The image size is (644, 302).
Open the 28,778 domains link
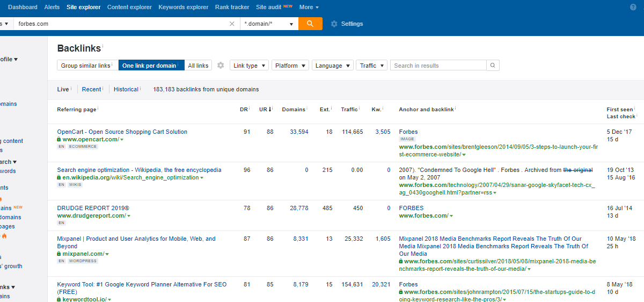pos(299,208)
